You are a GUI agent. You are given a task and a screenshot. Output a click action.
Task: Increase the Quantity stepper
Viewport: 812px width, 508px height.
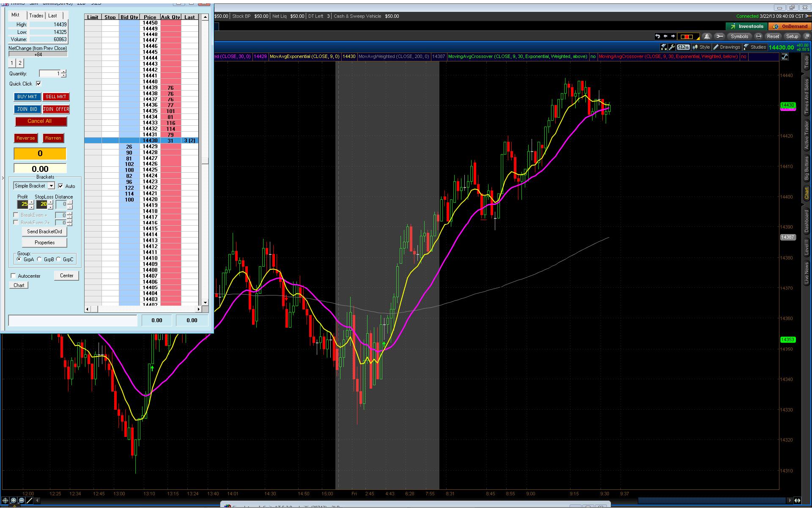click(x=63, y=72)
